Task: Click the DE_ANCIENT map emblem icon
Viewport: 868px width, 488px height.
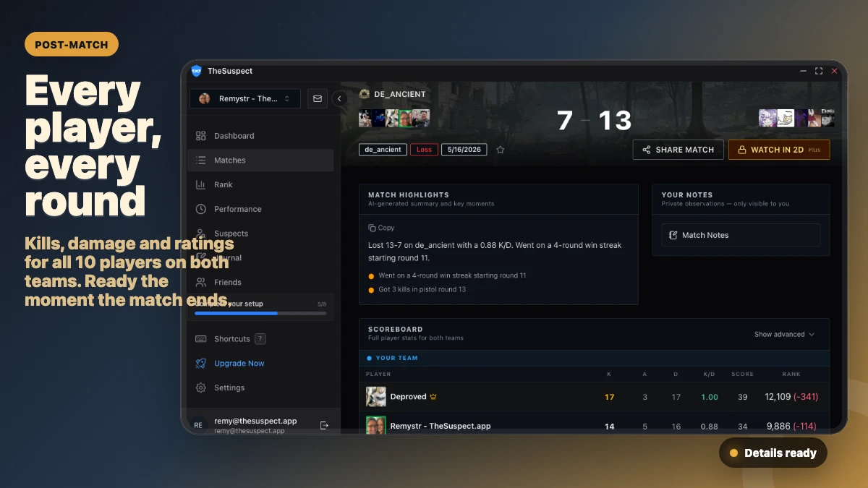Action: click(x=365, y=94)
